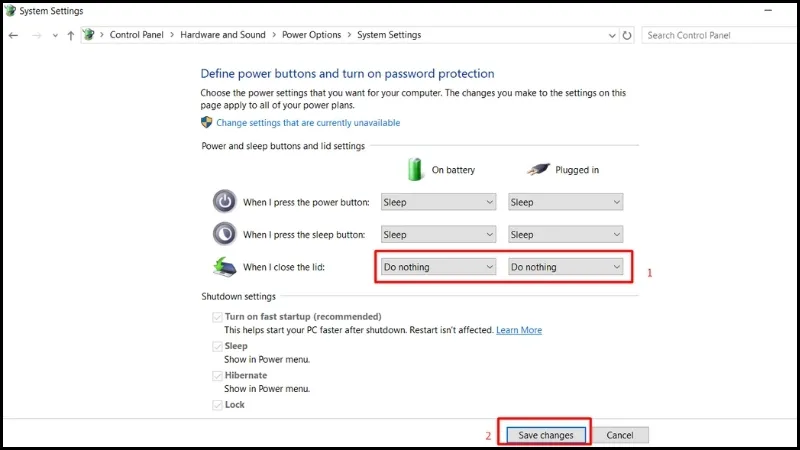Click the power button icon
This screenshot has width=800, height=450.
(x=225, y=201)
